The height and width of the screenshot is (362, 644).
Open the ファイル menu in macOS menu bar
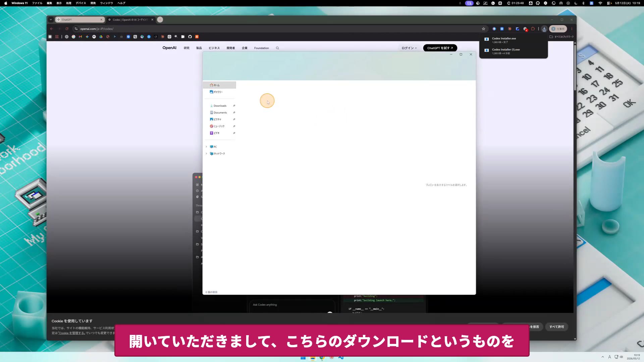point(37,3)
